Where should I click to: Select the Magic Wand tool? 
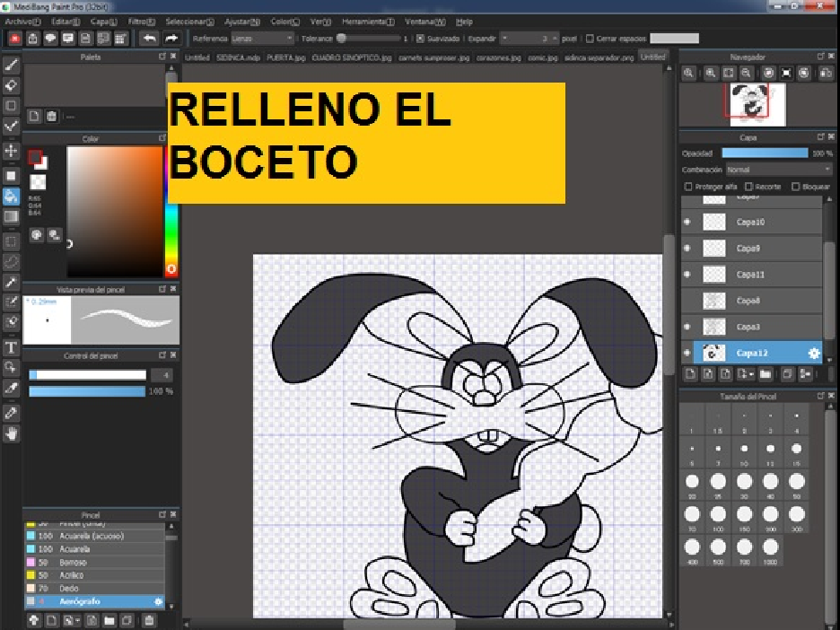[x=12, y=282]
